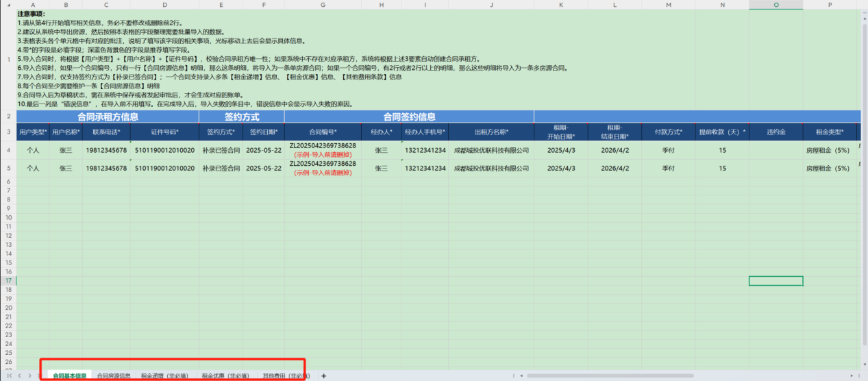Add a new sheet with plus icon
This screenshot has height=381, width=868.
323,376
